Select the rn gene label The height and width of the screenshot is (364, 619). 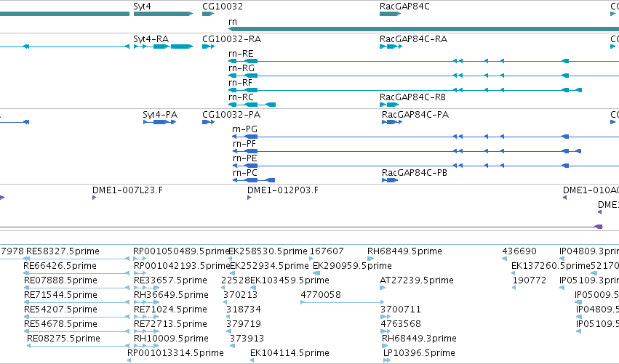233,22
